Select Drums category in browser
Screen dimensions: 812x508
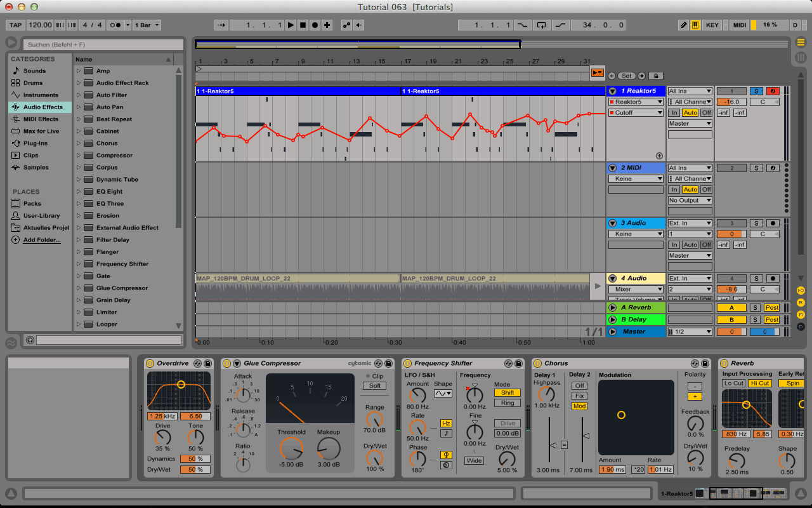coord(33,83)
